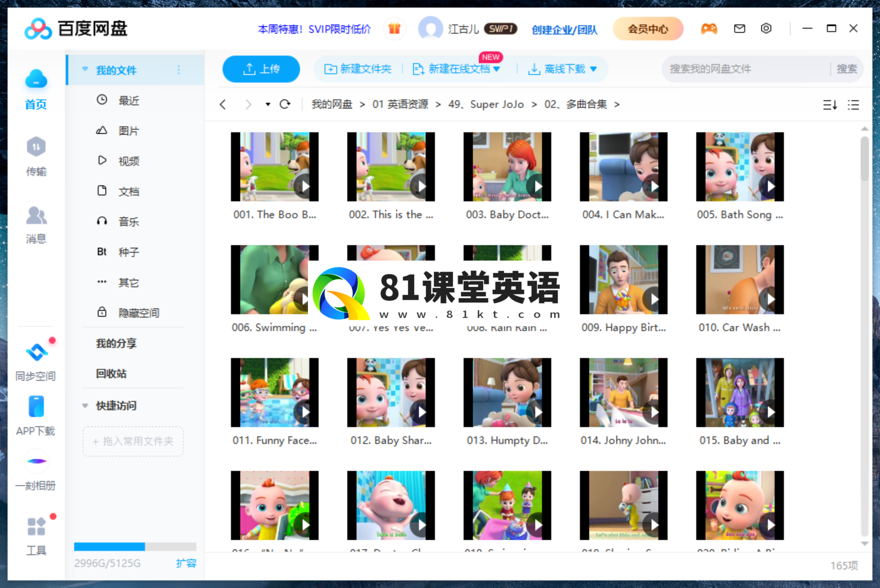This screenshot has height=588, width=880.
Task: Collapse the 快捷访问 section arrow
Action: (85, 405)
